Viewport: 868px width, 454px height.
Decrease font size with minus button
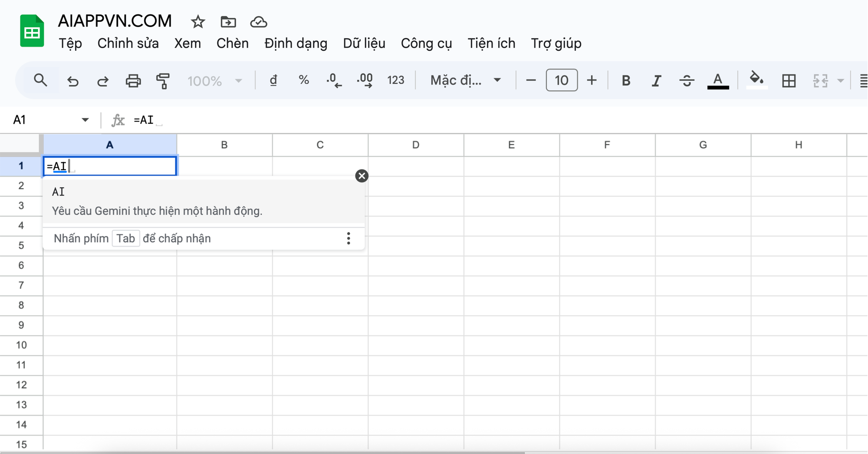(x=531, y=80)
